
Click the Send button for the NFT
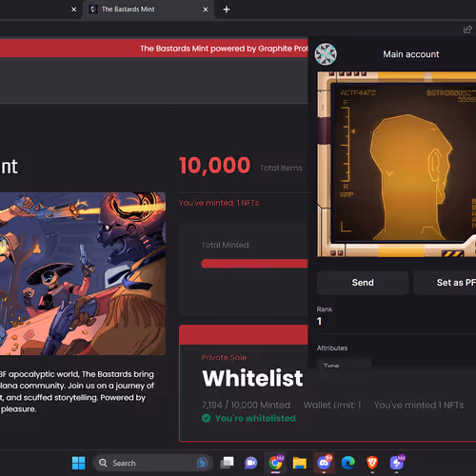tap(363, 283)
